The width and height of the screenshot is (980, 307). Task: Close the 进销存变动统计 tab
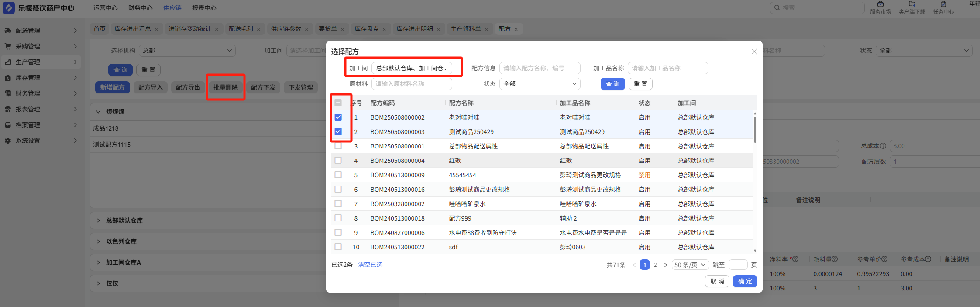(217, 29)
